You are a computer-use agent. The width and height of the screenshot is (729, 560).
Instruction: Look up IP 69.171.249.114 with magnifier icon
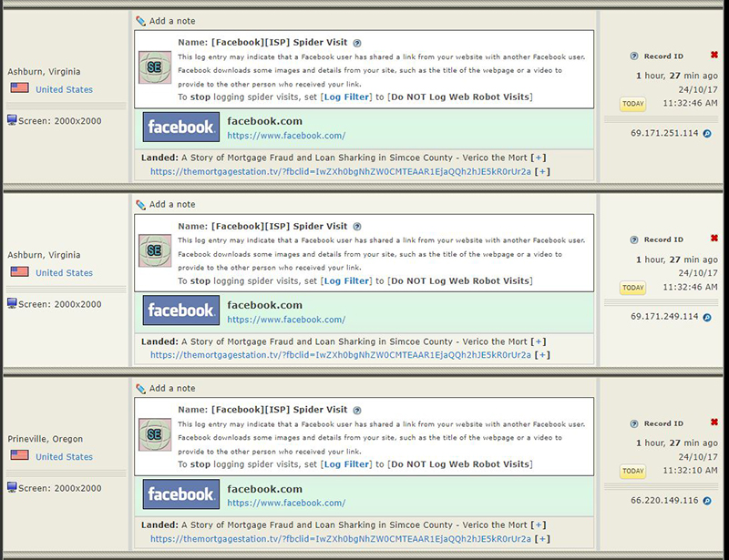[707, 318]
